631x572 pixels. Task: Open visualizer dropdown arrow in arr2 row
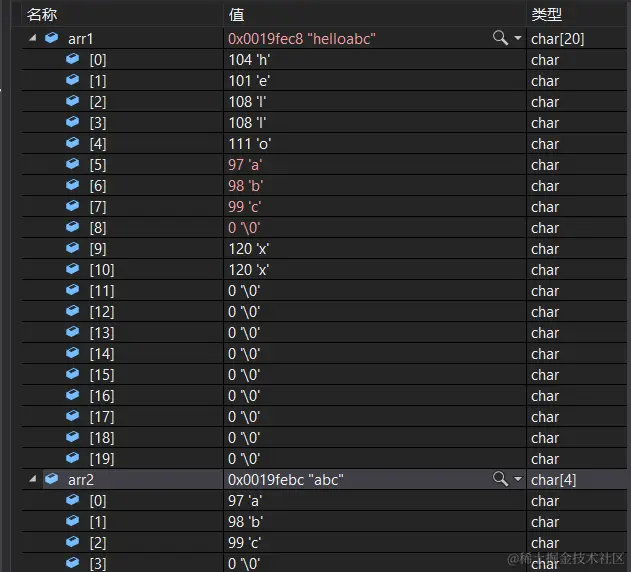coord(518,479)
